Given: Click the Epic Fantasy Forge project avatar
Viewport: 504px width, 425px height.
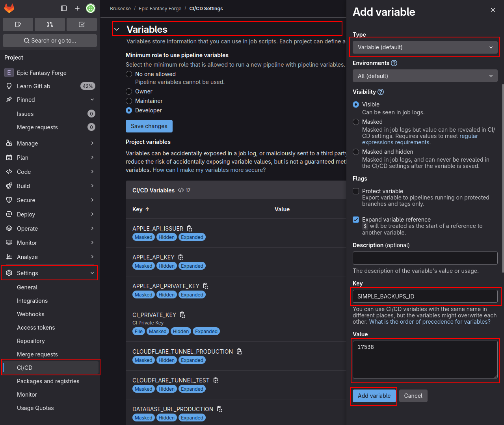Looking at the screenshot, I should 9,73.
